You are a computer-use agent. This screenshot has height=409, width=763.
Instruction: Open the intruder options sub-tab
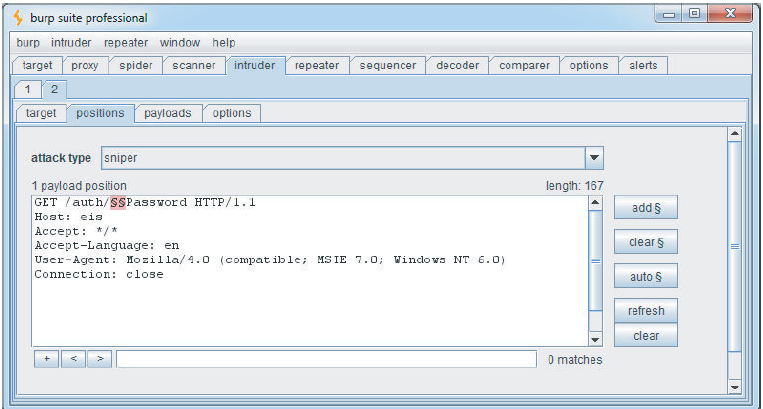(x=232, y=113)
